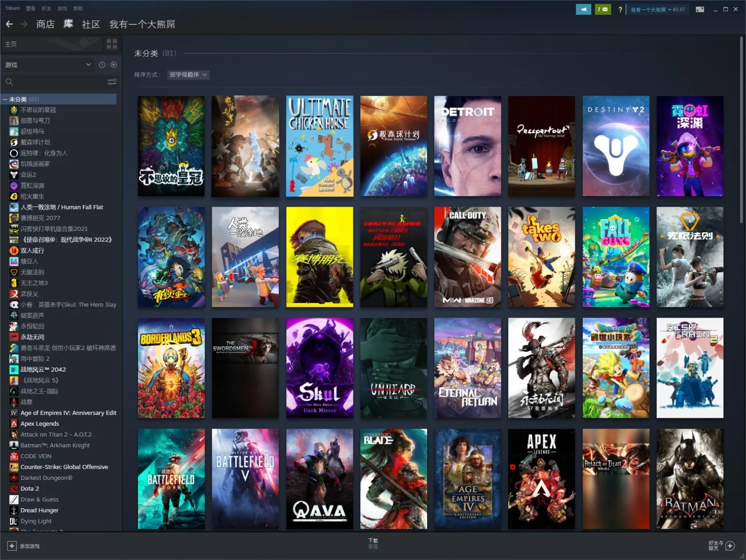Open the 好友 menu in menu bar
Image resolution: width=746 pixels, height=560 pixels.
pos(46,8)
